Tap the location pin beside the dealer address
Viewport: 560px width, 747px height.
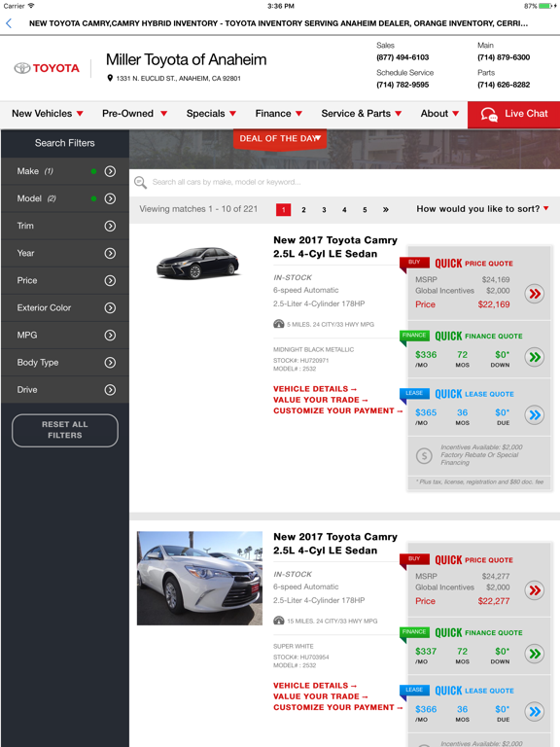pyautogui.click(x=110, y=78)
